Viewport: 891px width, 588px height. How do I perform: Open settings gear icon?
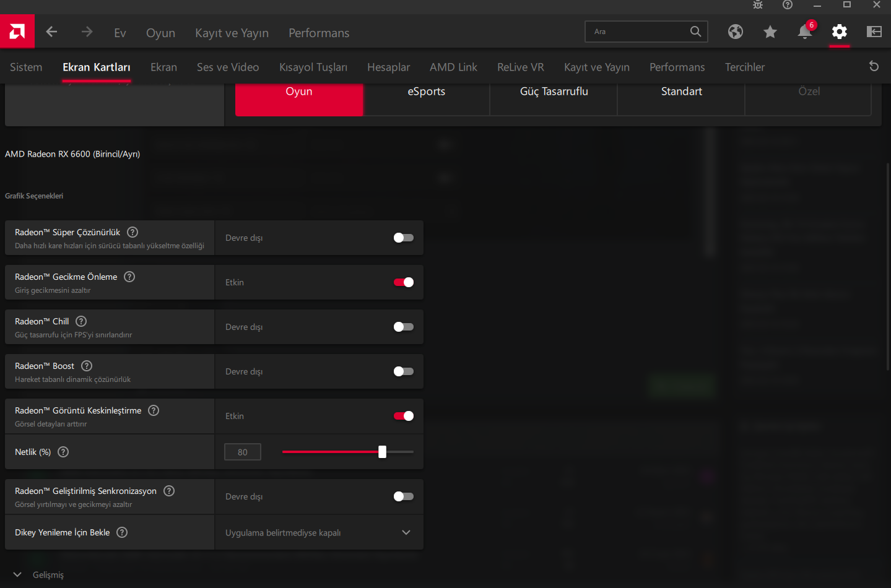(x=840, y=32)
